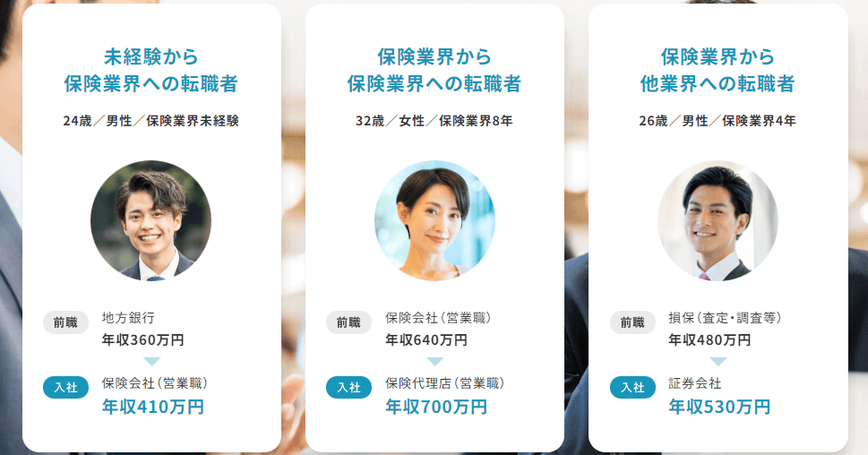Click profile line 24歳／男性／保険業界未経験

[150, 121]
